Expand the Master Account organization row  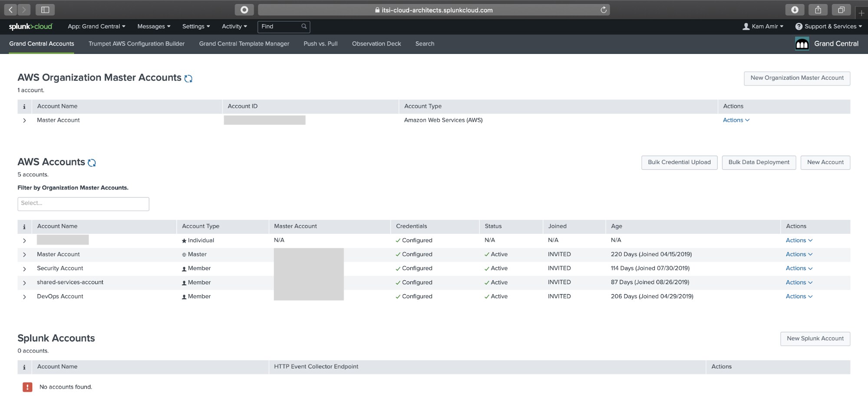24,121
